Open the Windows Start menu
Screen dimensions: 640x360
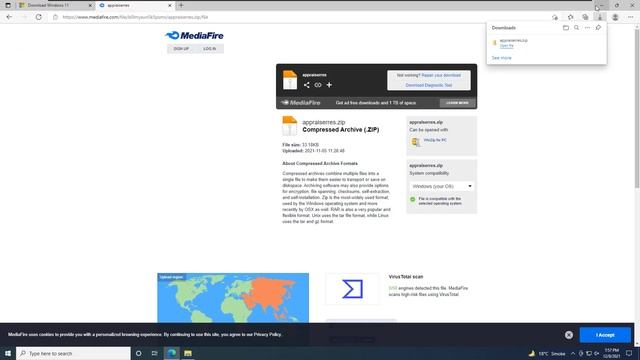[x=8, y=353]
